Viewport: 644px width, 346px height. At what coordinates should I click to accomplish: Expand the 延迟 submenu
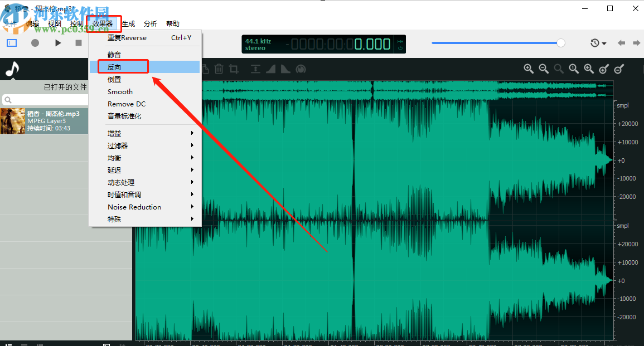pyautogui.click(x=145, y=170)
